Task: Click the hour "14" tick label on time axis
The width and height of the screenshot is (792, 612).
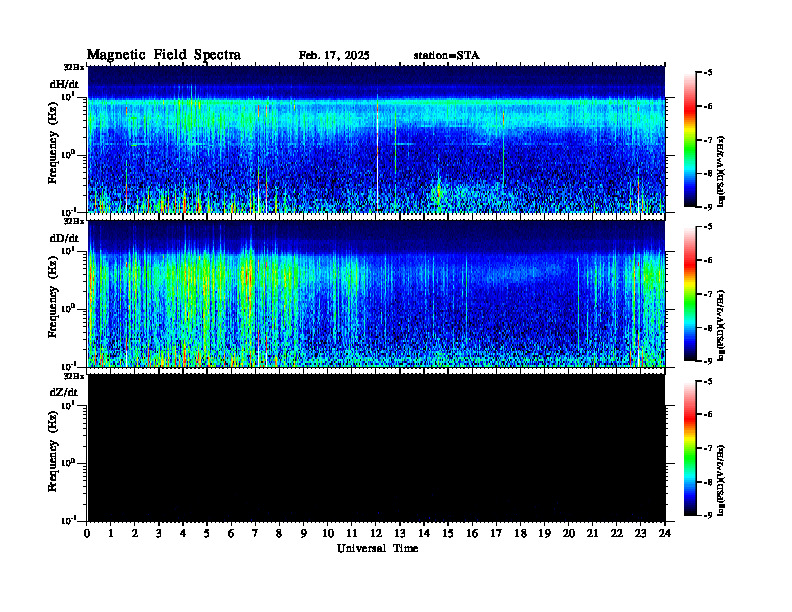Action: tap(424, 533)
